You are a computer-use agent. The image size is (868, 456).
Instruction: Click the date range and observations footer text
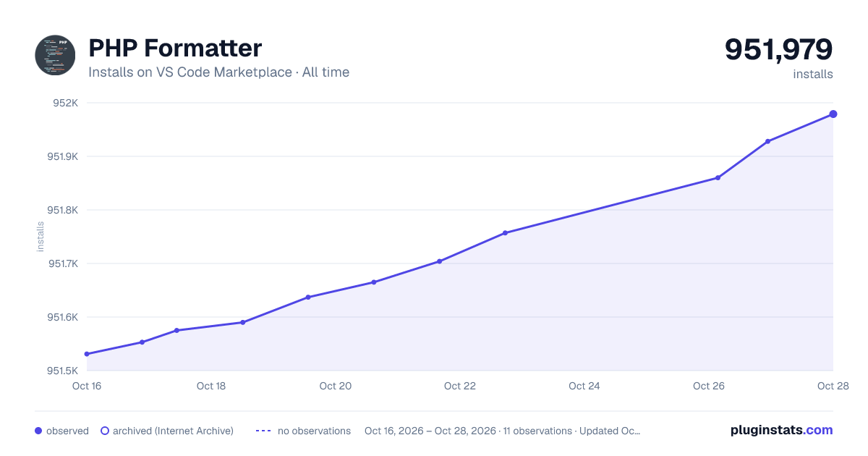point(503,431)
